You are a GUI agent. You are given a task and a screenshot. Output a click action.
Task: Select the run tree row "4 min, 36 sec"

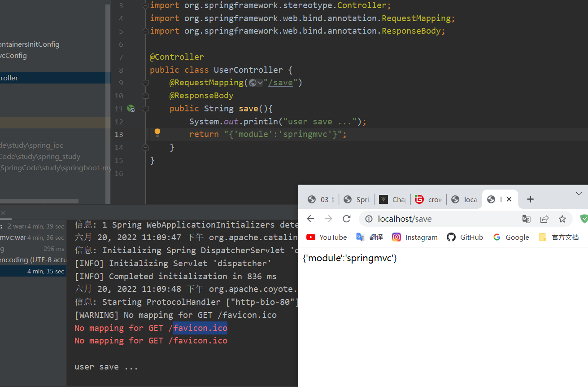(x=33, y=237)
